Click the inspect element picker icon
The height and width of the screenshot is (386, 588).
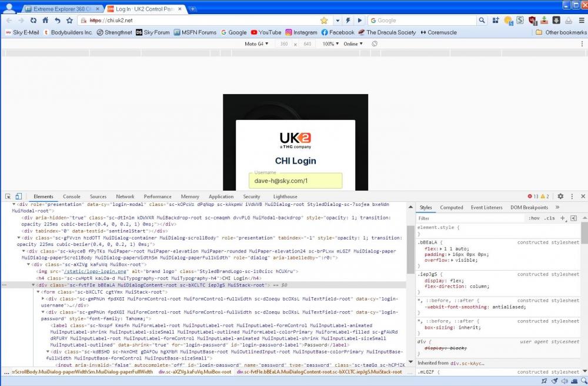click(x=6, y=197)
